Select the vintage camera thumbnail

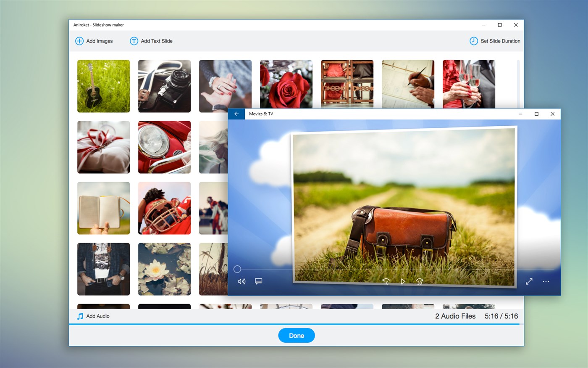pos(164,86)
